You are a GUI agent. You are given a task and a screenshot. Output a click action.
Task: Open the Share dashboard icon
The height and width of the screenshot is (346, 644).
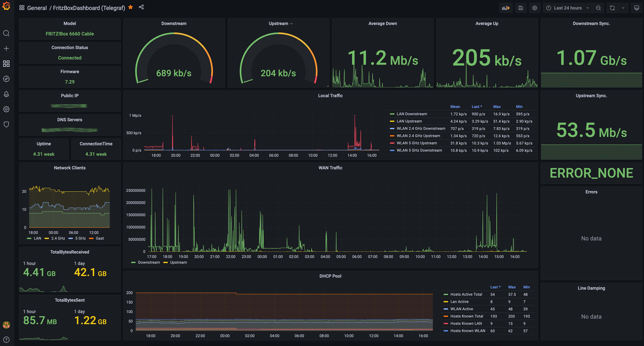coord(141,7)
